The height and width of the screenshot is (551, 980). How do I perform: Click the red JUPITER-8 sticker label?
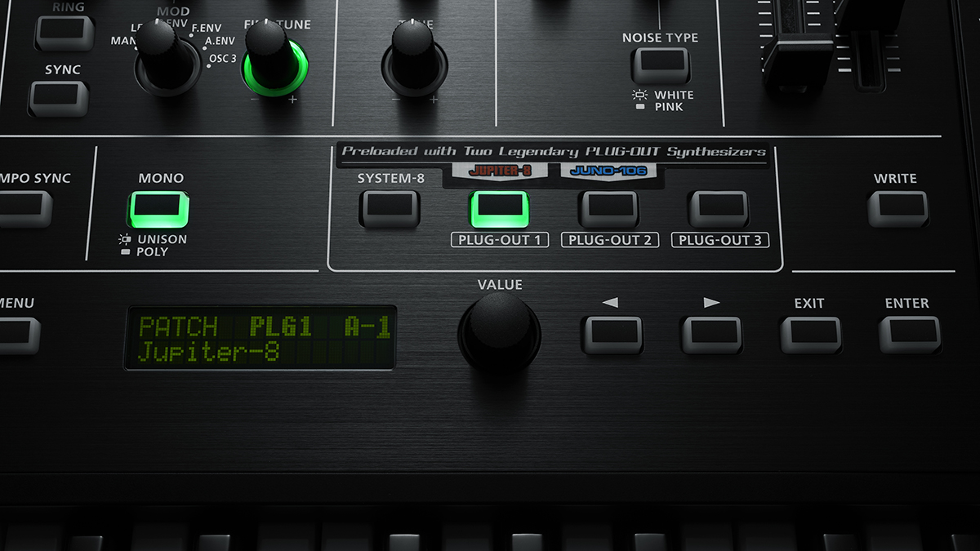point(499,171)
